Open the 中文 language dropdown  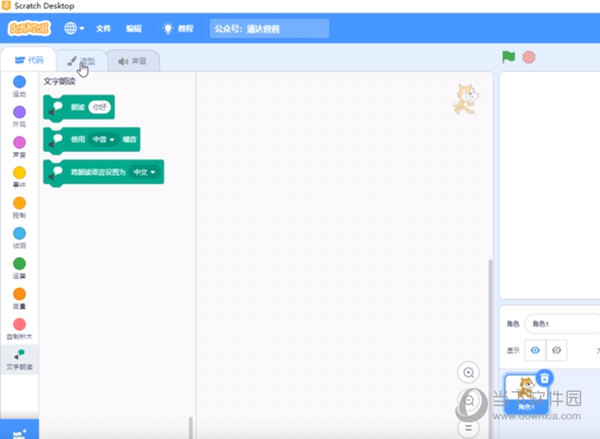click(145, 172)
